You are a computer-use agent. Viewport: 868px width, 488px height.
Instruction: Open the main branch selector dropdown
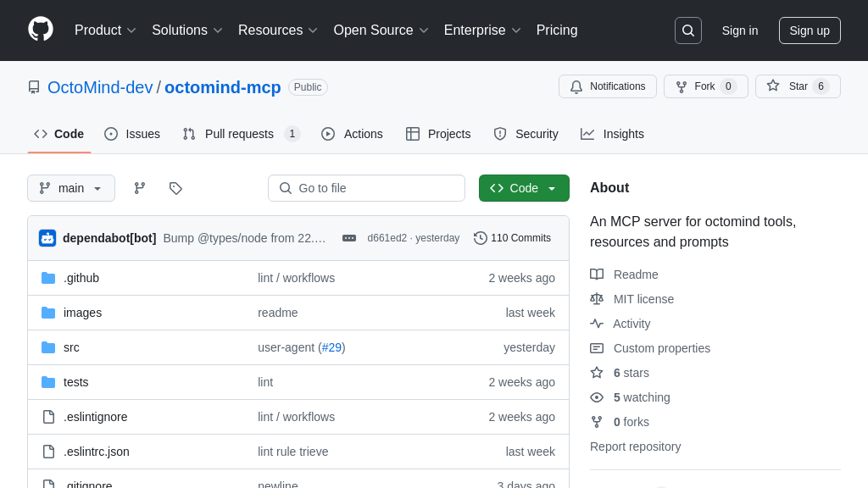point(71,188)
